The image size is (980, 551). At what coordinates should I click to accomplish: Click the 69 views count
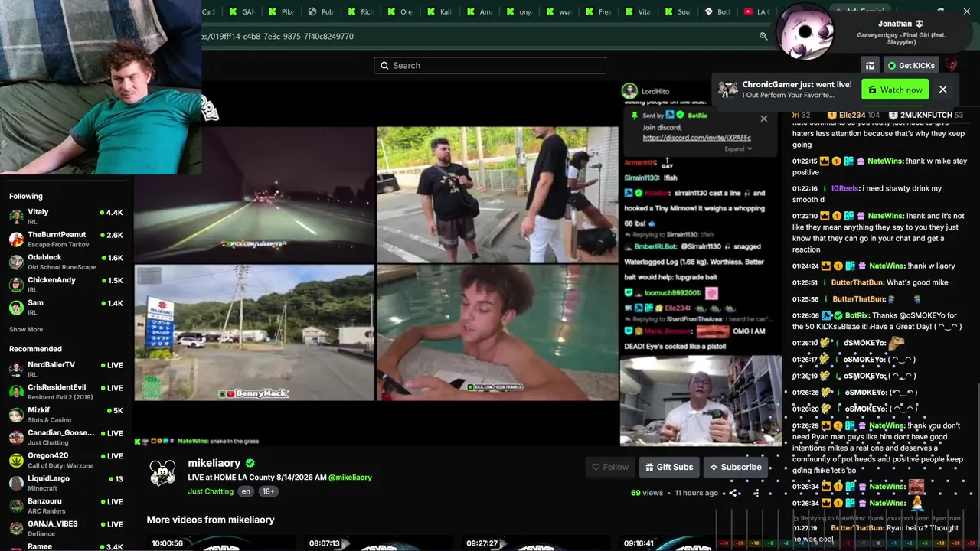tap(647, 493)
